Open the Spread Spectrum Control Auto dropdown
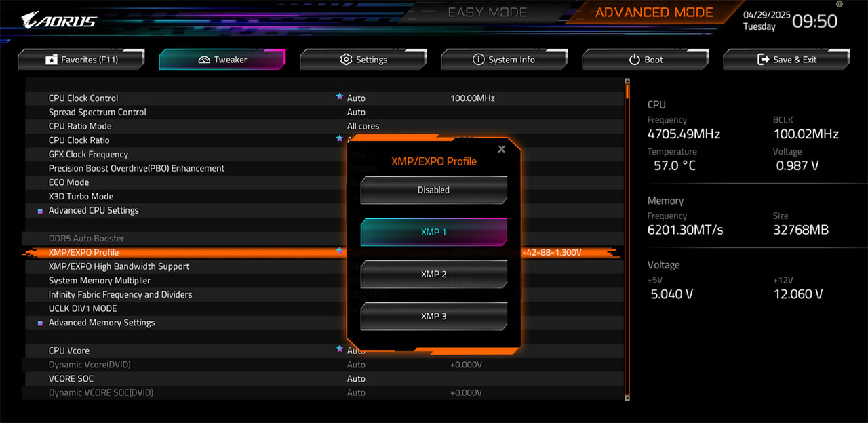The image size is (868, 423). 356,112
